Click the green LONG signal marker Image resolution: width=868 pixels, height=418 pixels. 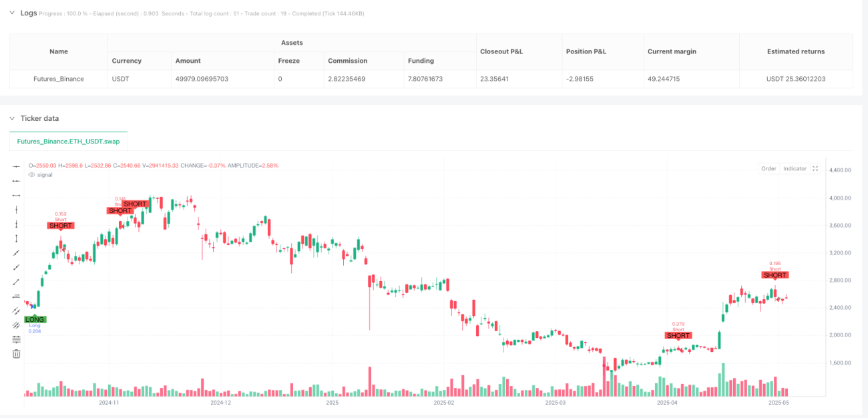point(35,319)
